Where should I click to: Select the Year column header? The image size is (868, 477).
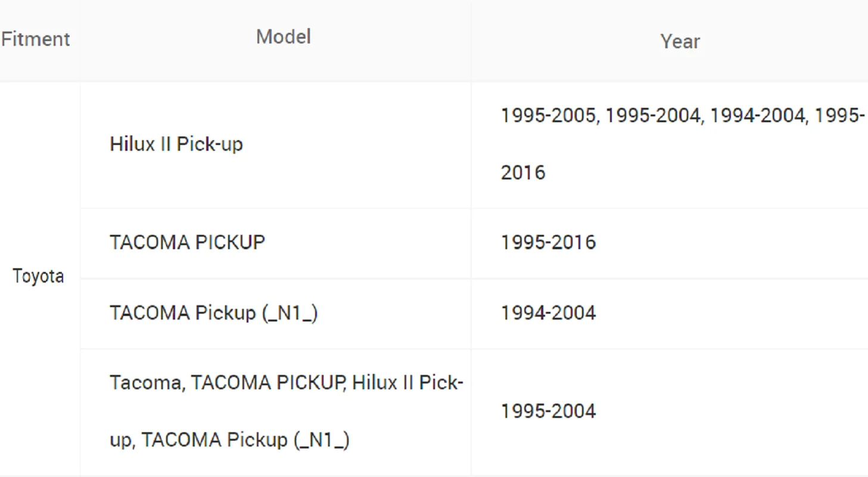pyautogui.click(x=680, y=42)
